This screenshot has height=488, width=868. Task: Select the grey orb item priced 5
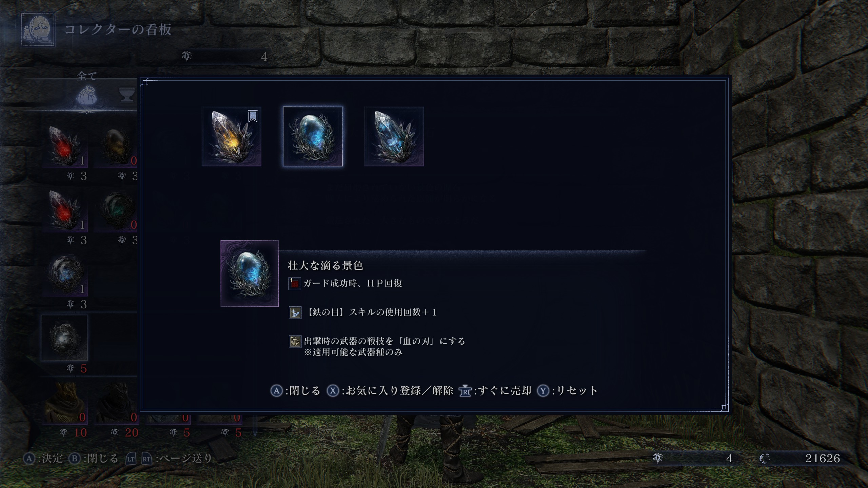[x=64, y=338]
